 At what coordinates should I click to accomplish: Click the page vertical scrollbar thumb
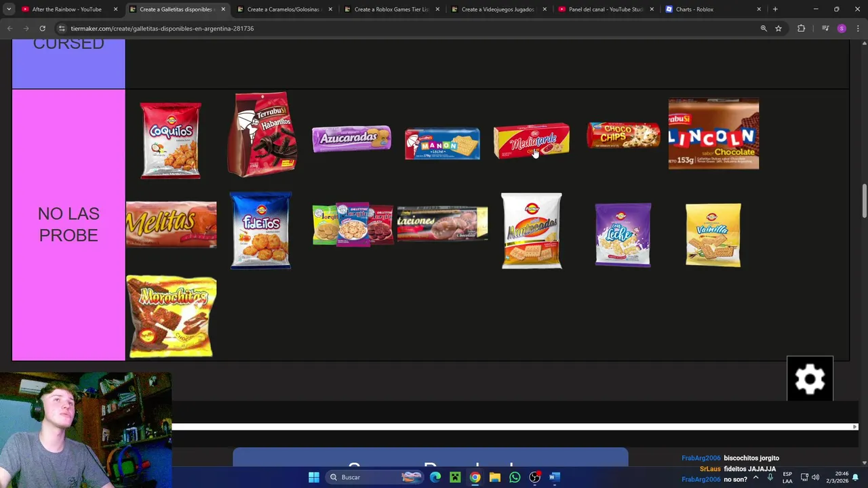click(864, 201)
